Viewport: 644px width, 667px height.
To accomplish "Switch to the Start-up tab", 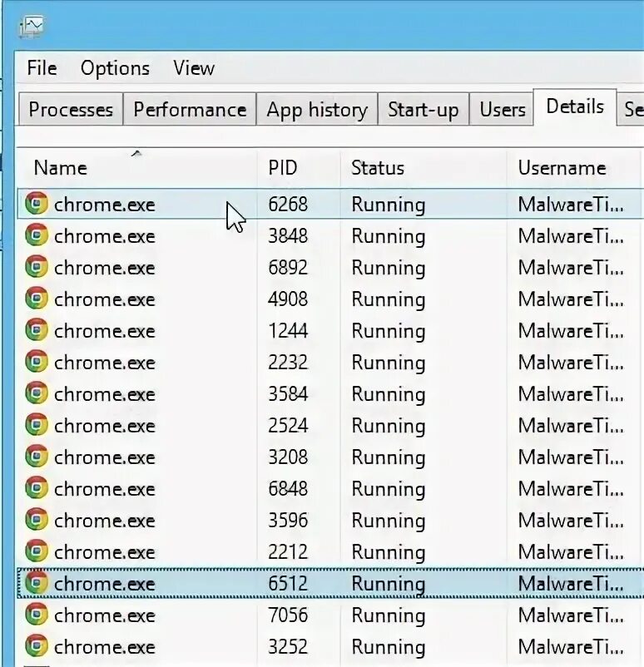I will [x=423, y=109].
